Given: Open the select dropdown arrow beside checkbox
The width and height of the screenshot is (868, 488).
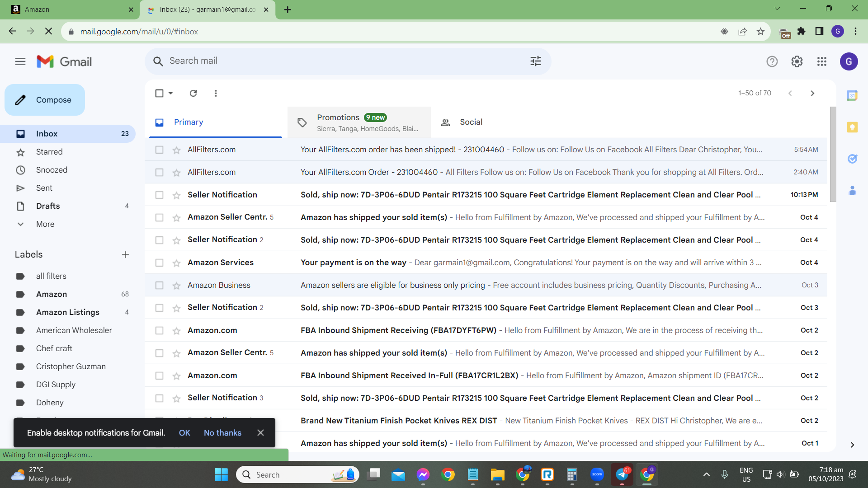Looking at the screenshot, I should (170, 93).
